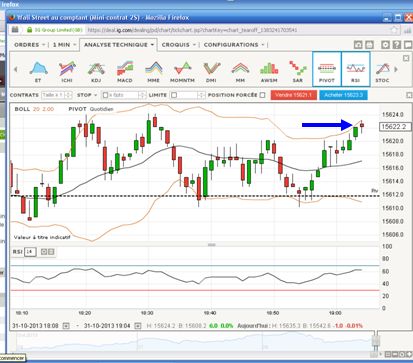Image resolution: width=413 pixels, height=363 pixels.
Task: Add the STOC stochastic indicator
Action: pyautogui.click(x=382, y=71)
